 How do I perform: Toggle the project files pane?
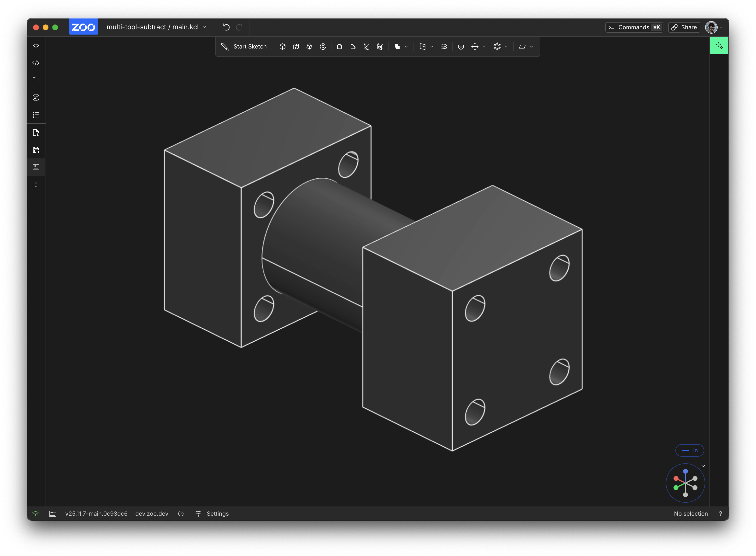pyautogui.click(x=36, y=80)
